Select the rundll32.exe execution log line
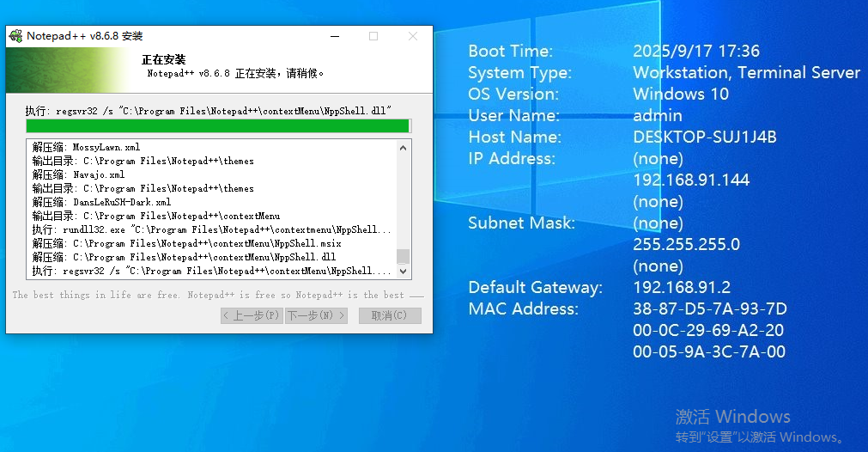868x452 pixels. (212, 229)
